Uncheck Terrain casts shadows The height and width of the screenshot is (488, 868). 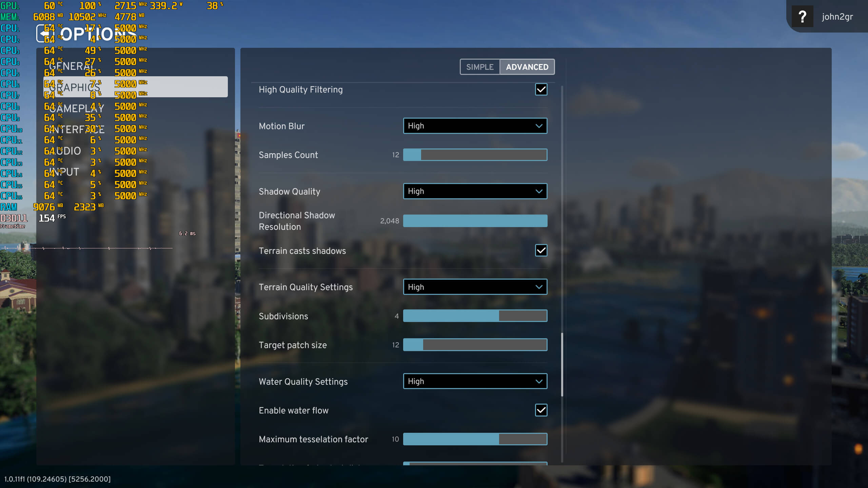click(541, 251)
